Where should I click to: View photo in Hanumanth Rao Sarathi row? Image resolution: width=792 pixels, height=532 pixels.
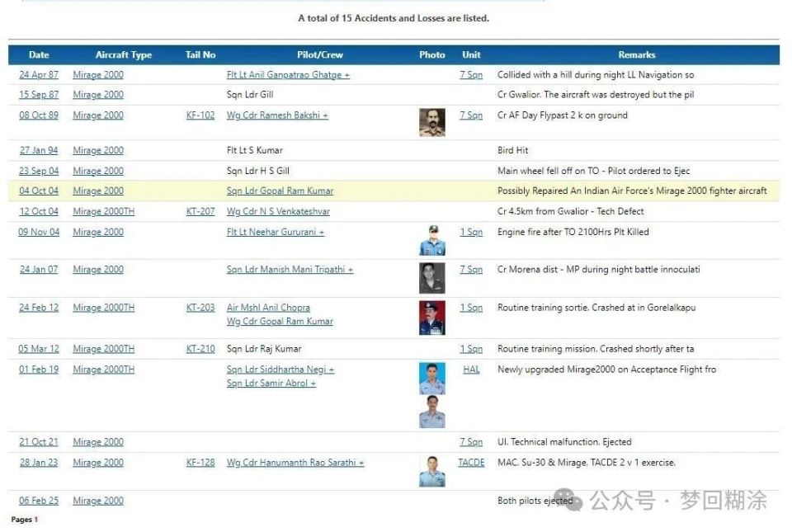click(x=432, y=472)
